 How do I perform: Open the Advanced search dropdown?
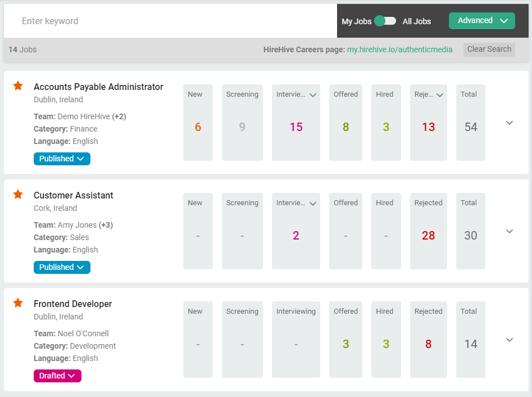[481, 21]
